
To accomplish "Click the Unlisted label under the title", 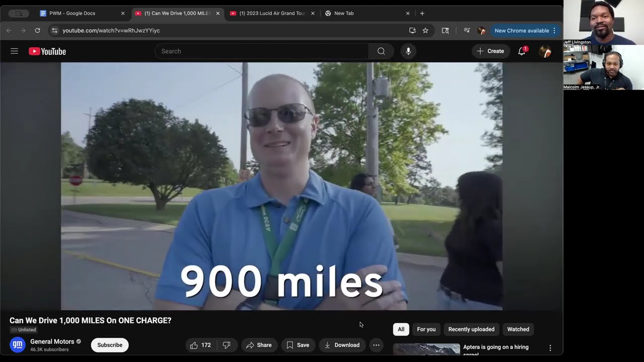I will 24,330.
